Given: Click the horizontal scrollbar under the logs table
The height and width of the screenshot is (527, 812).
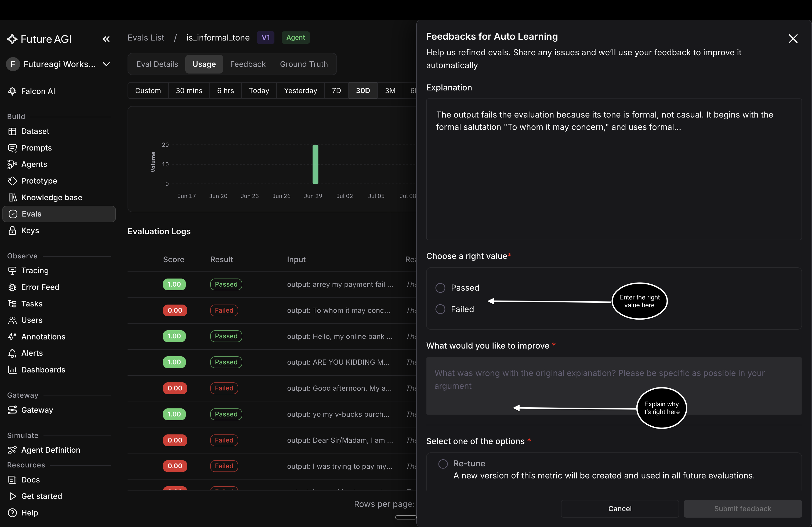Looking at the screenshot, I should [x=406, y=517].
